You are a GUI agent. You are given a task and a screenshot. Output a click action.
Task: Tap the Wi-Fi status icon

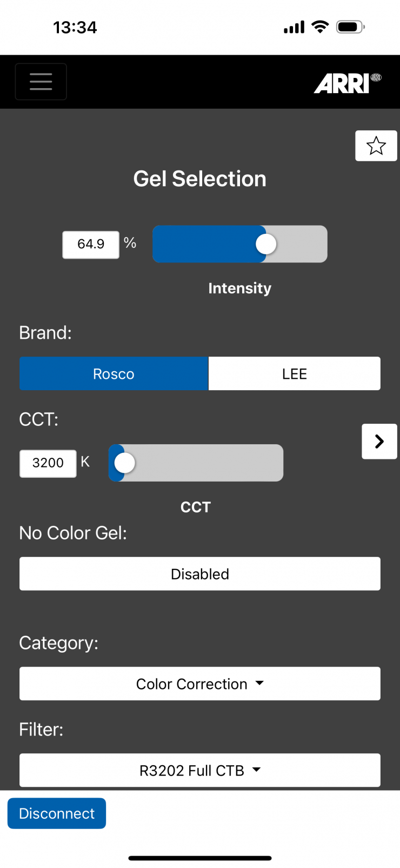pyautogui.click(x=321, y=27)
